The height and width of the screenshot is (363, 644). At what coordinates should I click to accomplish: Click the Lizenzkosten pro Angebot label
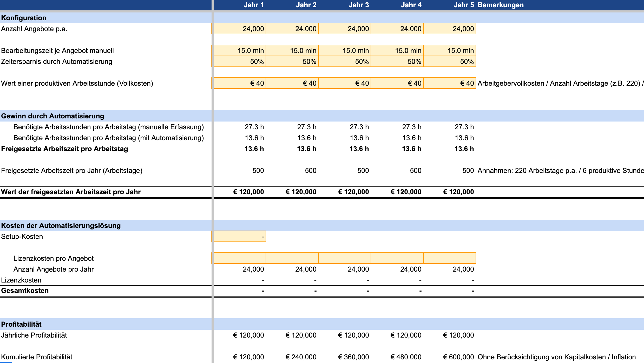pyautogui.click(x=54, y=258)
